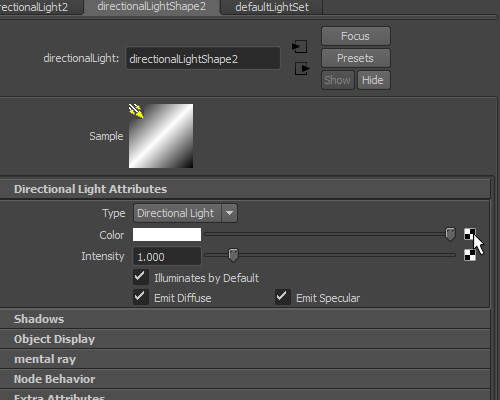Open the Presets button
This screenshot has height=400, width=500.
pyautogui.click(x=356, y=58)
